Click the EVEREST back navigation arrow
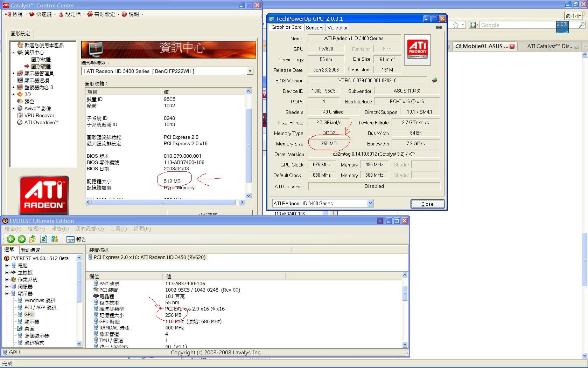The height and width of the screenshot is (368, 588). click(x=10, y=239)
